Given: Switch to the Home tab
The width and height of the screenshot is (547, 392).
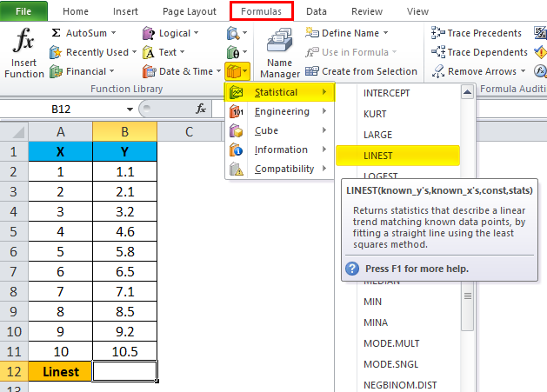Looking at the screenshot, I should tap(76, 11).
